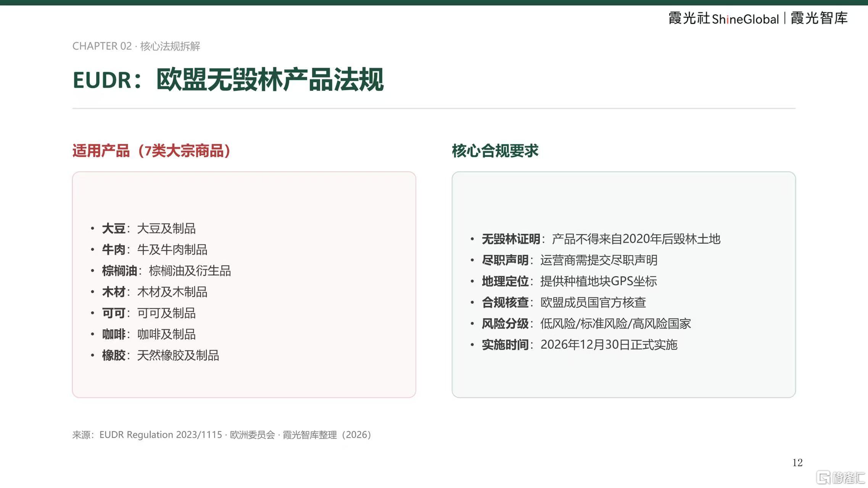Click the page number 12
This screenshot has width=868, height=488.
[797, 462]
